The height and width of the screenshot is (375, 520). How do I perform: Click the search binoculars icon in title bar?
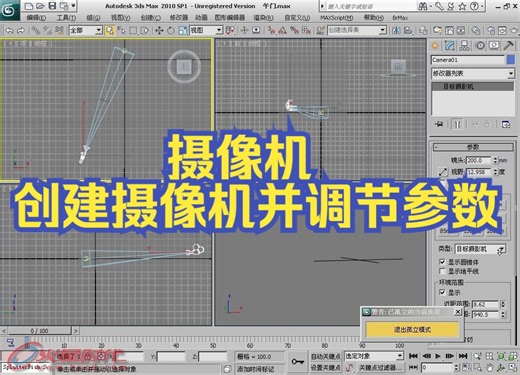click(423, 6)
